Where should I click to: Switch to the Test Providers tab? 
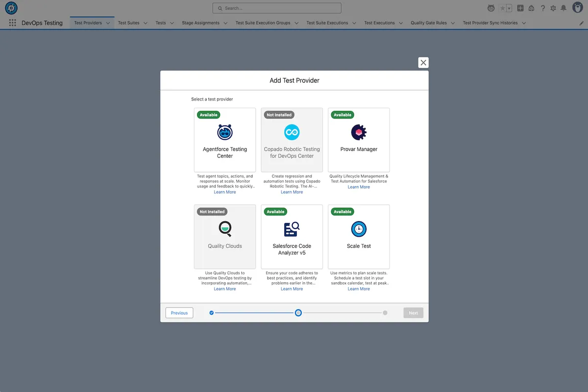pos(88,23)
